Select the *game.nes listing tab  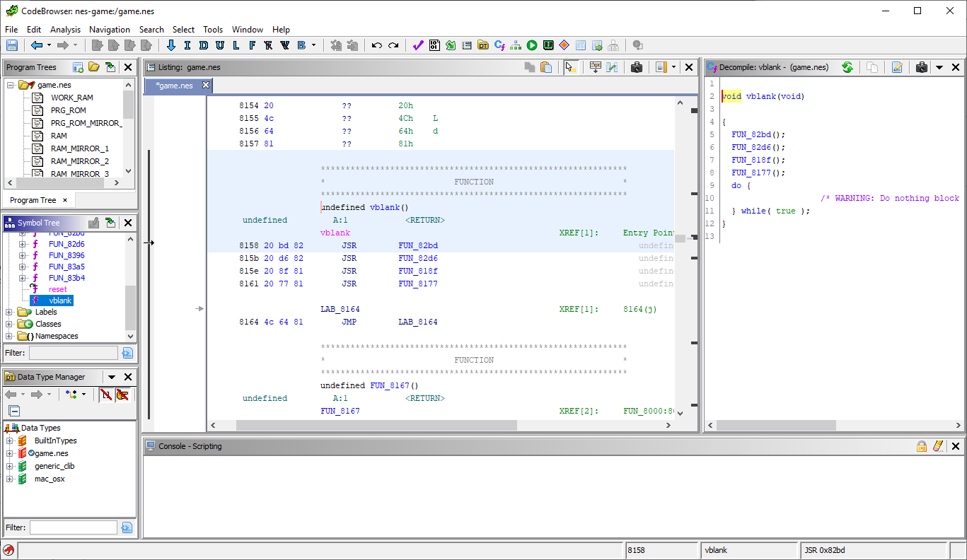coord(175,86)
